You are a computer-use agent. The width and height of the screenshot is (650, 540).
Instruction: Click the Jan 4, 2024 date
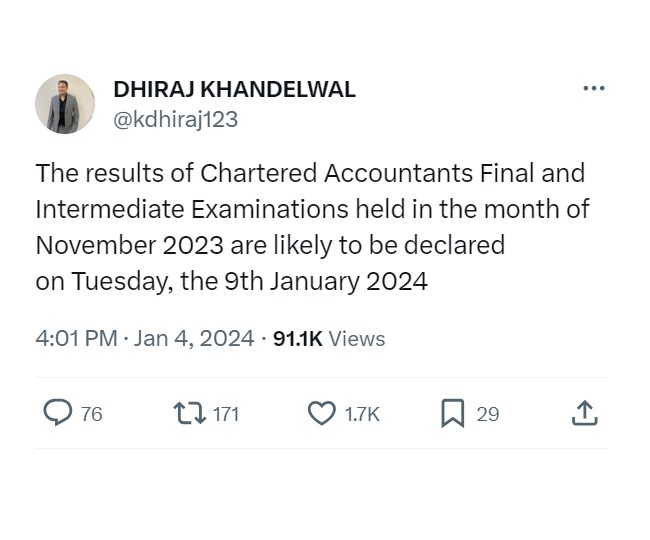tap(194, 339)
